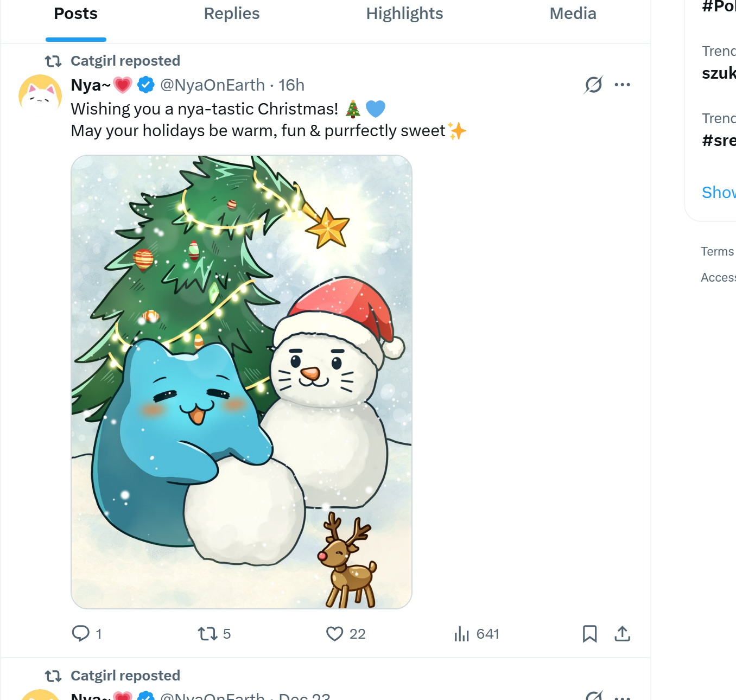Click the Terms link in the footer

pyautogui.click(x=717, y=251)
